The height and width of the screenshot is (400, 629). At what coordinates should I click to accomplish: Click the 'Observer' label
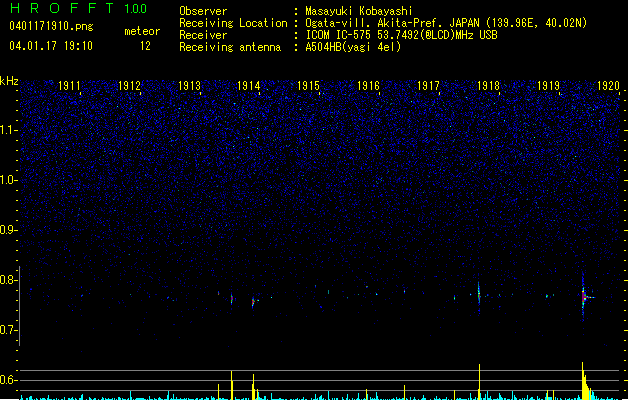click(203, 11)
